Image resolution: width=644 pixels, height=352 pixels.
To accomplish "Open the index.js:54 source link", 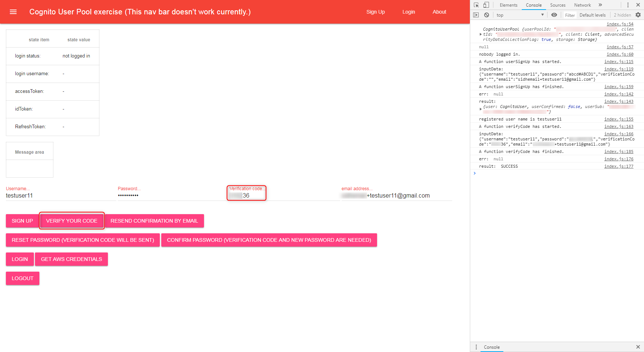I will pos(620,24).
